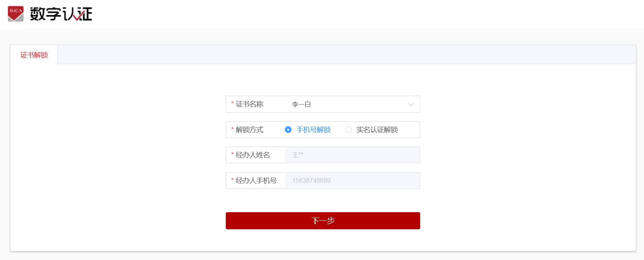The image size is (644, 260).
Task: Switch to the 证书解锁 tab
Action: coord(34,55)
